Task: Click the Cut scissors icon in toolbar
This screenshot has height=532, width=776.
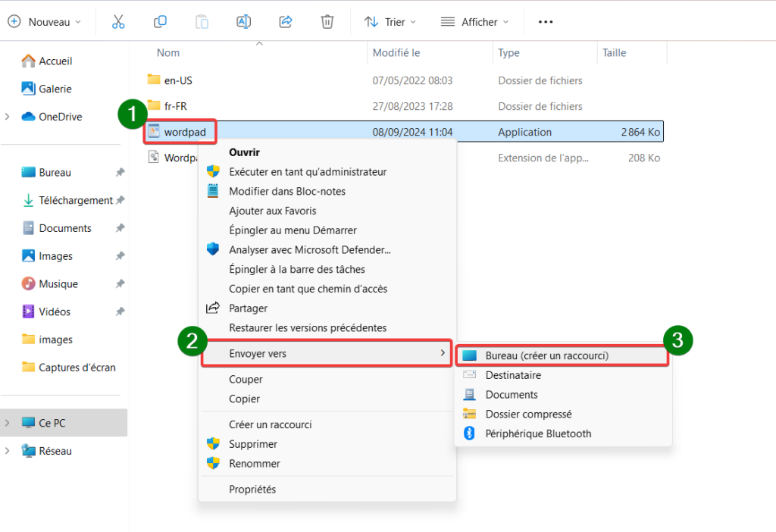Action: click(118, 22)
